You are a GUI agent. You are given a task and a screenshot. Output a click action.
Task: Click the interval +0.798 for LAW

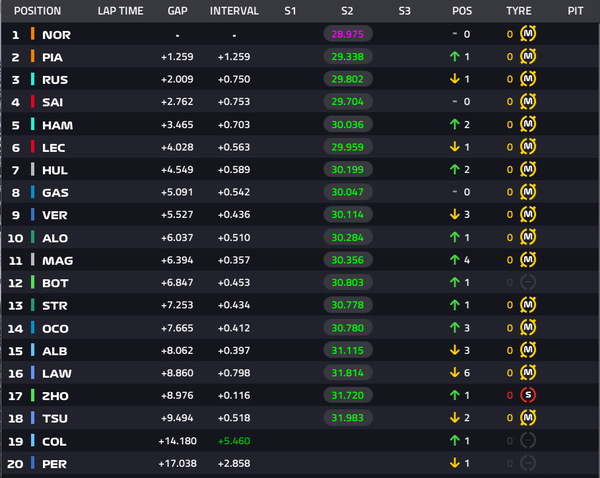point(234,373)
